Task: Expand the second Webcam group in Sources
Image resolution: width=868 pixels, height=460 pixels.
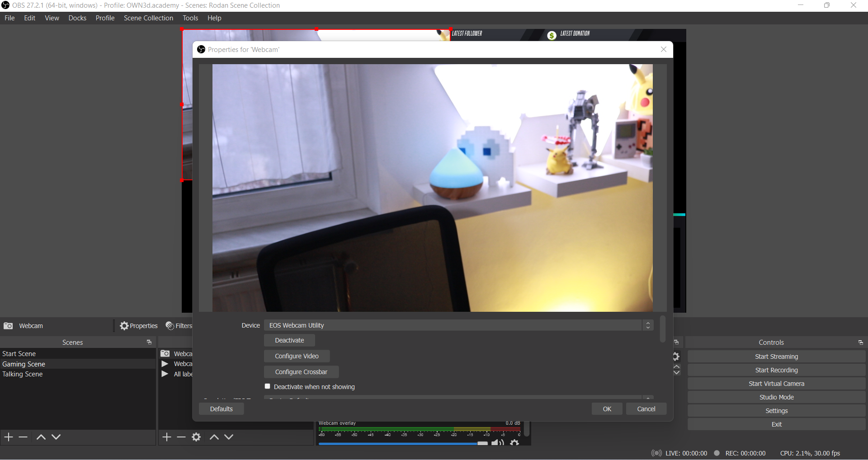Action: (x=165, y=364)
